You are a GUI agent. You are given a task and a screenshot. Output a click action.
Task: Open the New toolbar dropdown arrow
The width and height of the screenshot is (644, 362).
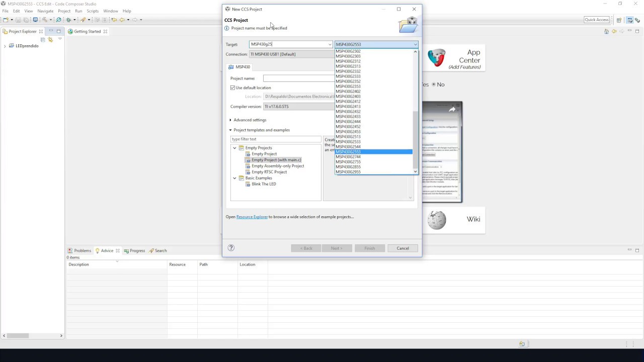pos(12,20)
